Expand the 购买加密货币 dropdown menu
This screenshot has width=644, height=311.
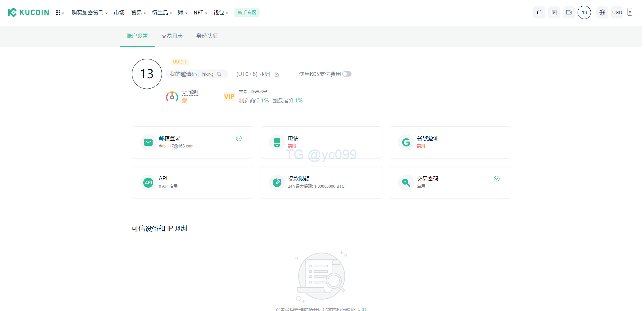(89, 13)
